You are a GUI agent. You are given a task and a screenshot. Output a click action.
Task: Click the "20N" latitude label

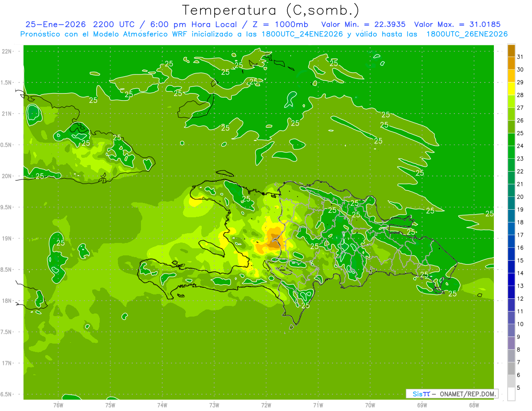7,176
